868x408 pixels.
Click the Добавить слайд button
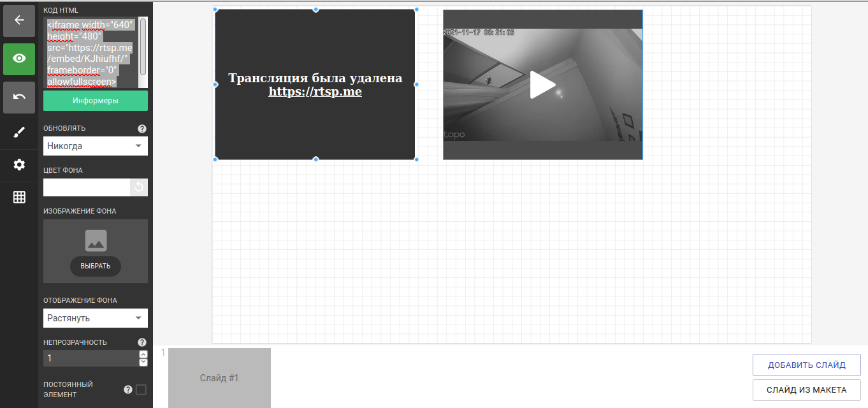click(x=806, y=365)
